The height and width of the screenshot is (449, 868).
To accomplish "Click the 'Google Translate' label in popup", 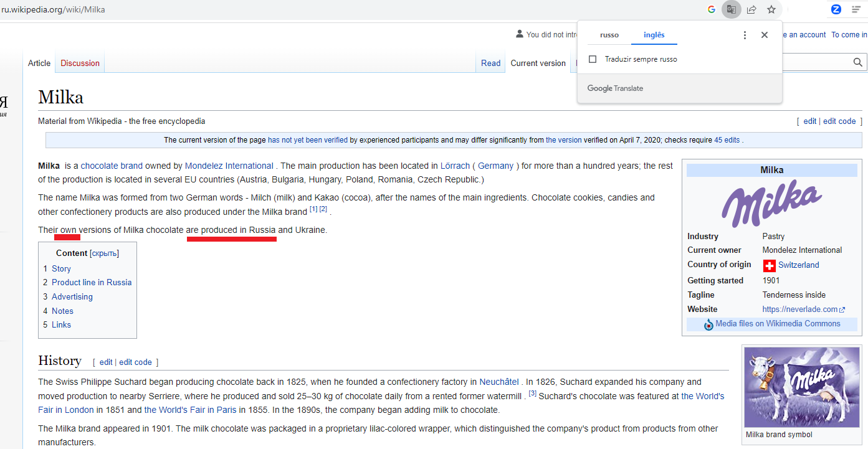I will point(615,88).
